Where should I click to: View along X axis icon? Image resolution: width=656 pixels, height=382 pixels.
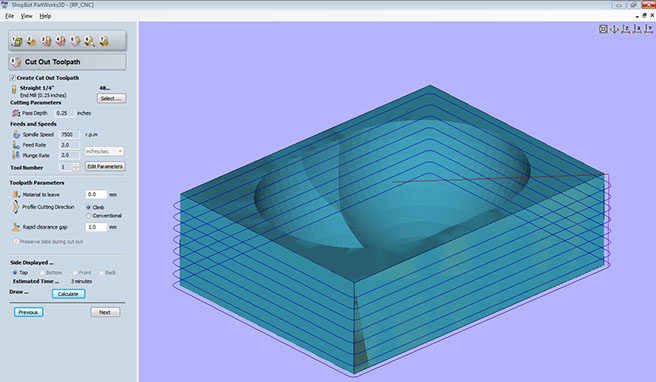coord(637,29)
